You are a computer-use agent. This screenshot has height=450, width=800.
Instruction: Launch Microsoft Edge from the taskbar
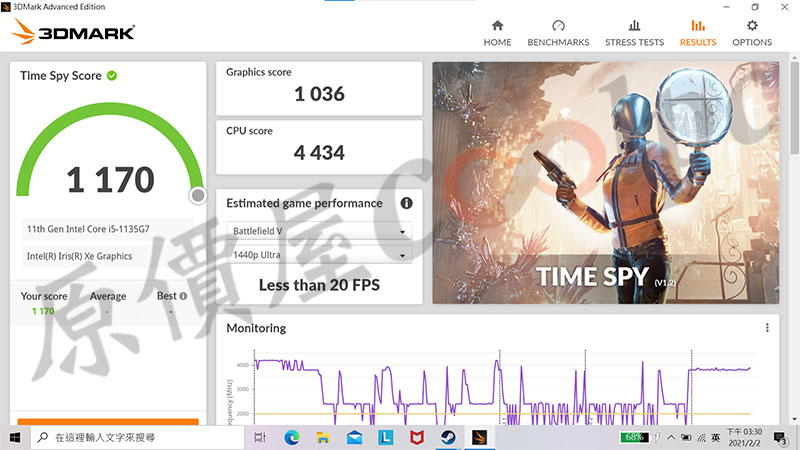[292, 437]
